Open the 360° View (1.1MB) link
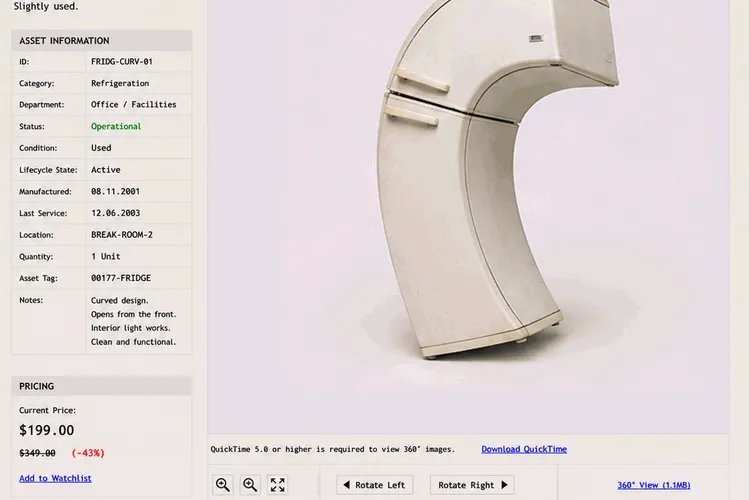This screenshot has width=750, height=500. pos(653,485)
